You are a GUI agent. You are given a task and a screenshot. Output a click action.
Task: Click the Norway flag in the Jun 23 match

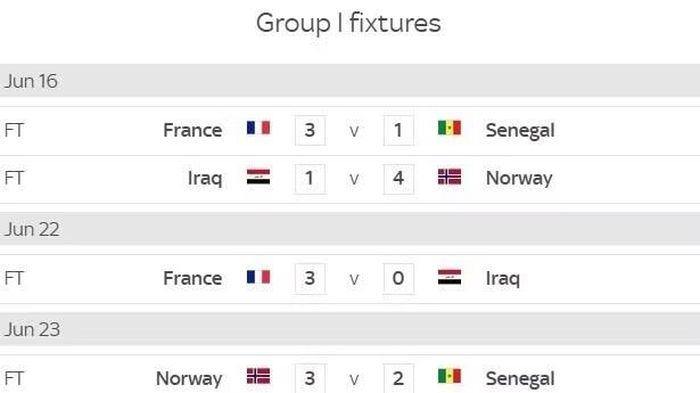pos(258,376)
